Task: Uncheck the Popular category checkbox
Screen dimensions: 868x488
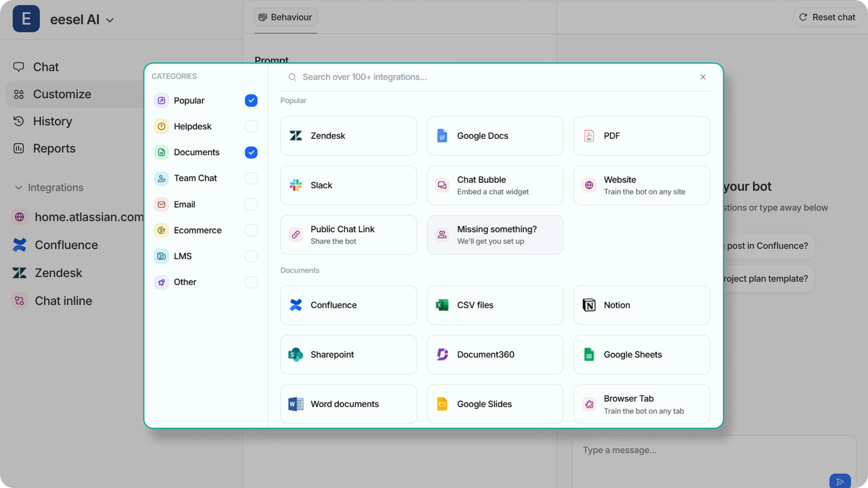Action: [x=251, y=101]
